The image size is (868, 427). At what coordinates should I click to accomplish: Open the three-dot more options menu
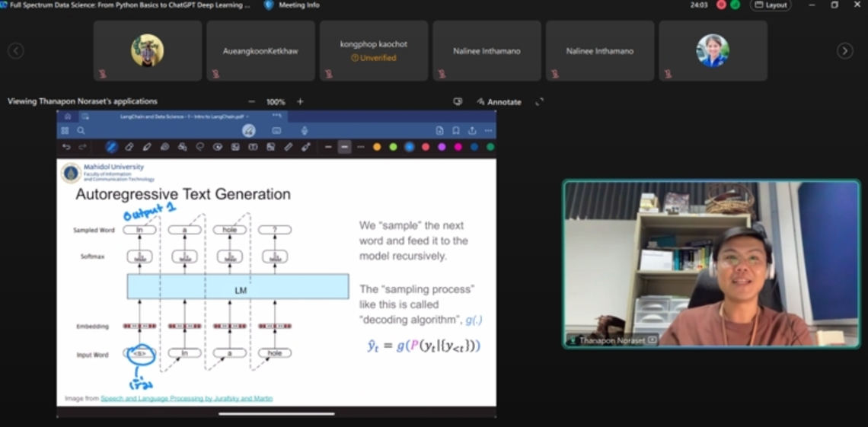(x=488, y=131)
